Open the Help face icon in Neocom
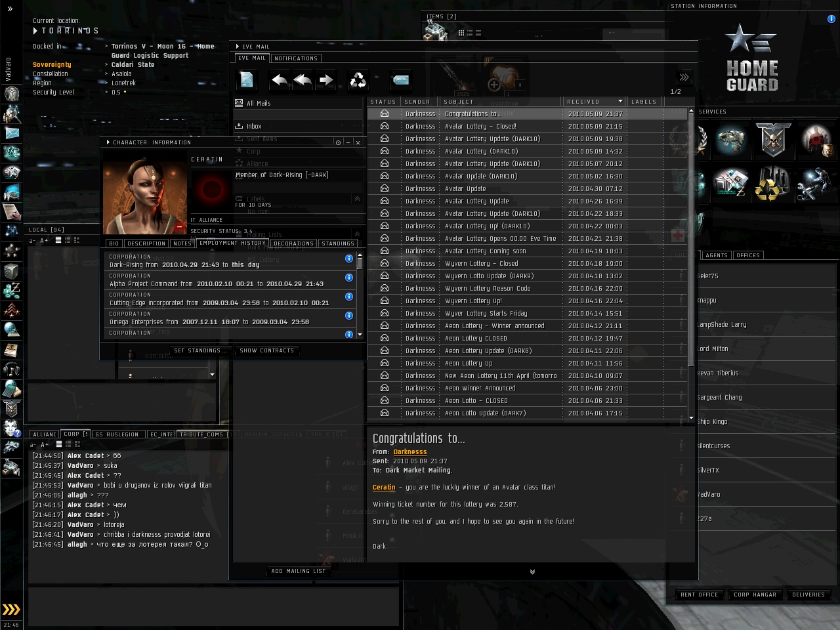The image size is (840, 630). coord(11,429)
